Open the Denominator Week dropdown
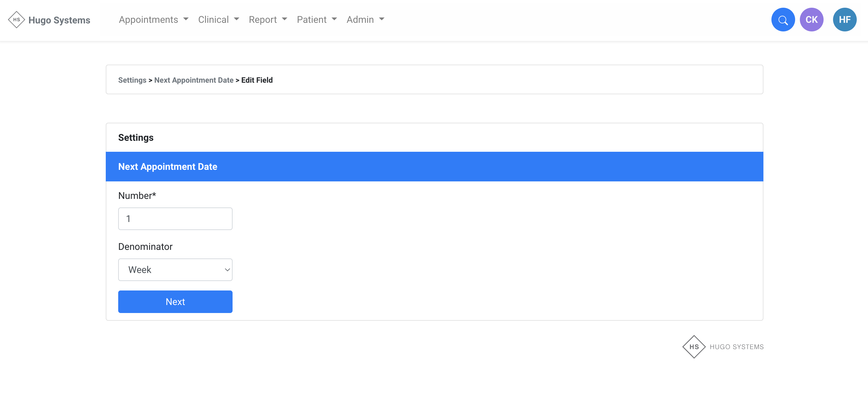Screen dimensions: 868x396 tap(175, 270)
